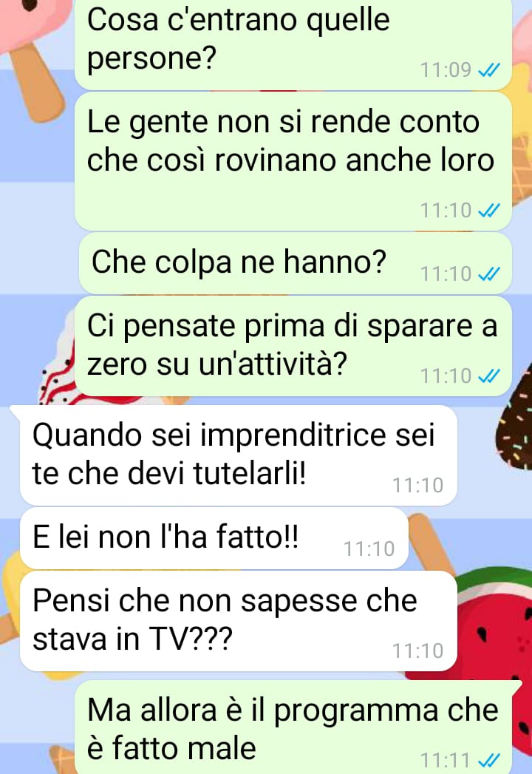The image size is (532, 774).
Task: Select the 'Che colpa ne hanno?' bubble
Action: click(x=295, y=263)
